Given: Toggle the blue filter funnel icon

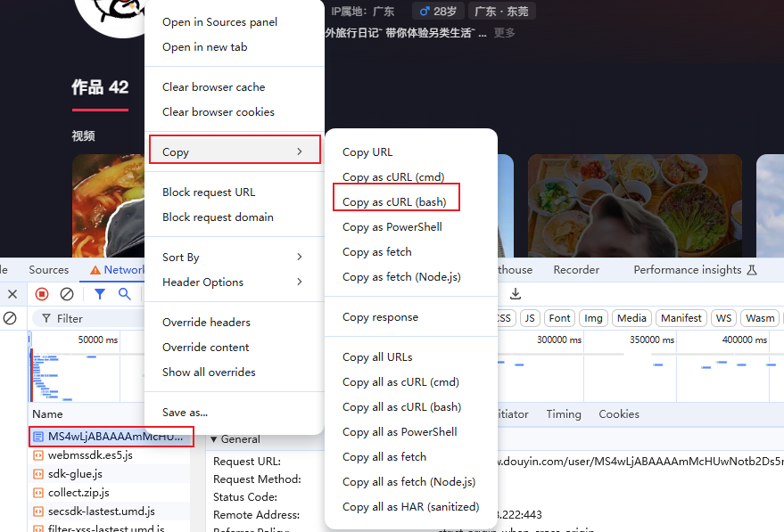Looking at the screenshot, I should click(x=100, y=294).
